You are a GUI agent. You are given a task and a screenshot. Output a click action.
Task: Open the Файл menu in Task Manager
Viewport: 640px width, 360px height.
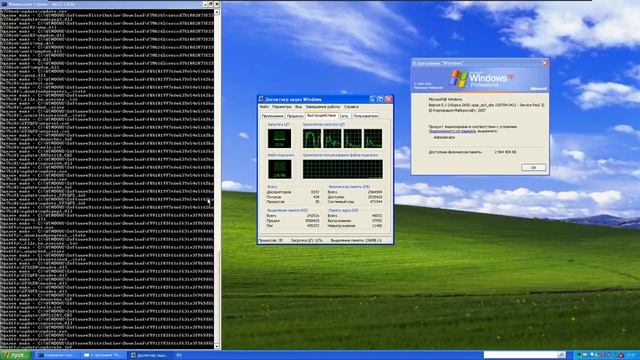tap(264, 107)
